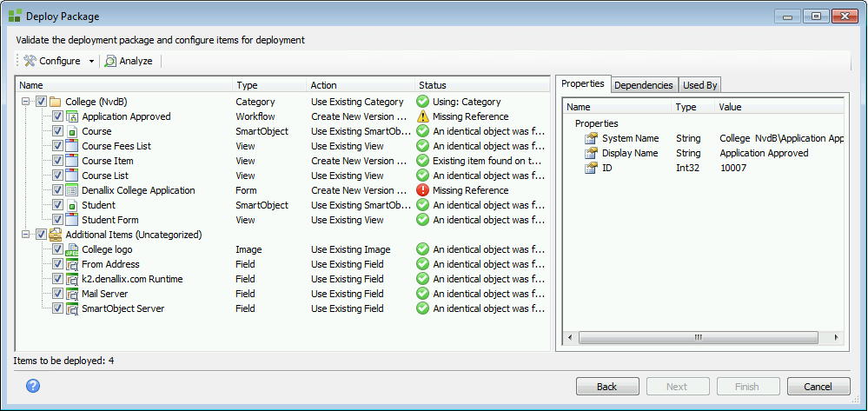Click the red error icon for Missing Reference
The height and width of the screenshot is (411, 868).
coord(423,190)
